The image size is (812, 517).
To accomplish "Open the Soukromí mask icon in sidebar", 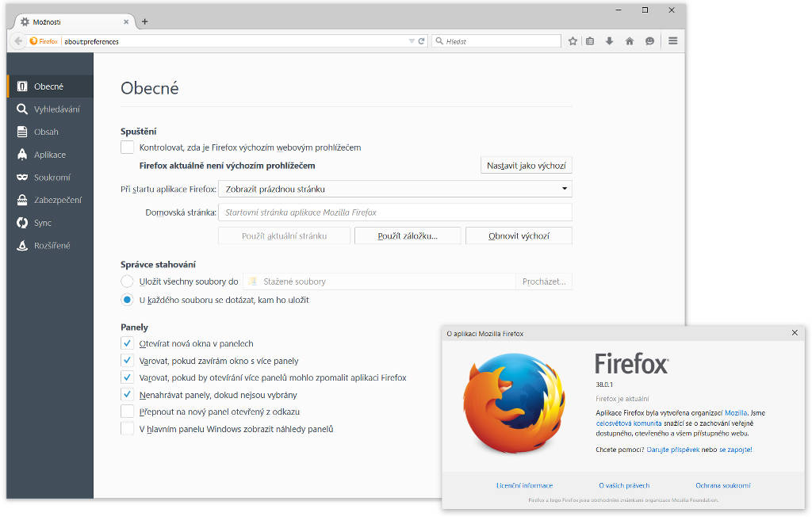I will [21, 177].
